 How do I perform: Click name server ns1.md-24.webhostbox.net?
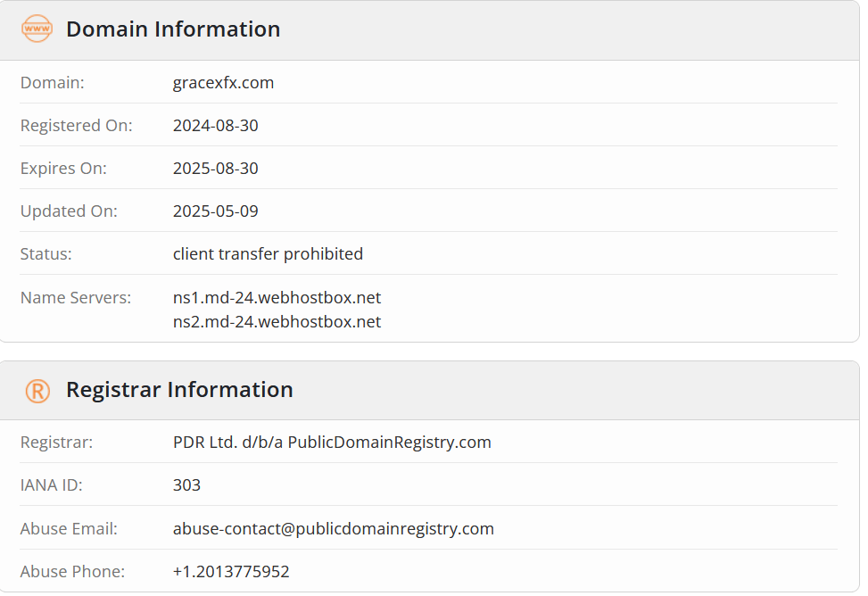(x=277, y=297)
